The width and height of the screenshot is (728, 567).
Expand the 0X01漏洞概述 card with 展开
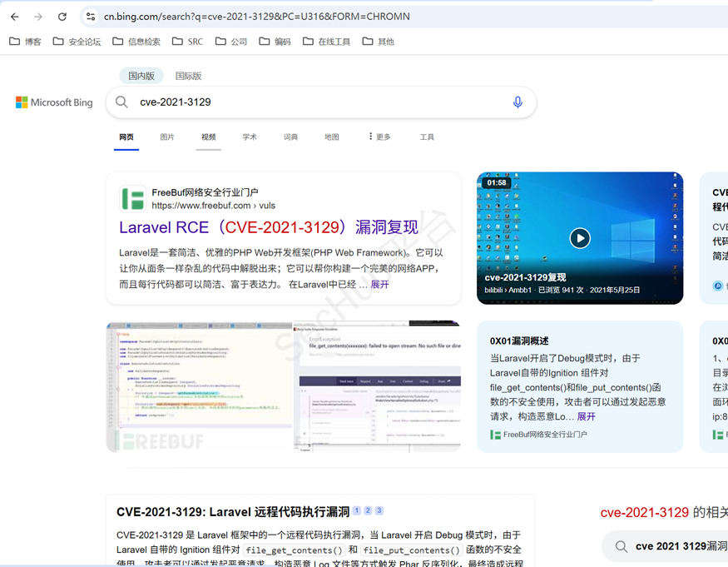(x=586, y=416)
